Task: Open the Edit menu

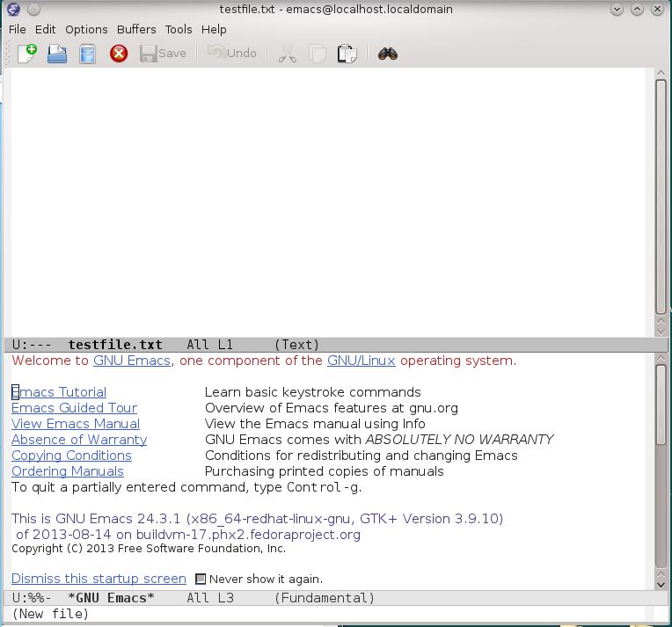Action: (45, 30)
